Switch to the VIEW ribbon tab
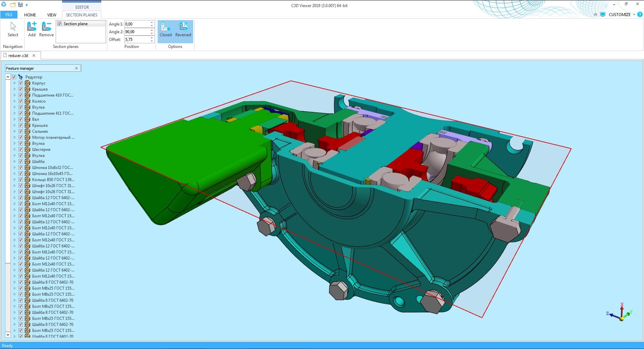The image size is (644, 349). 52,15
